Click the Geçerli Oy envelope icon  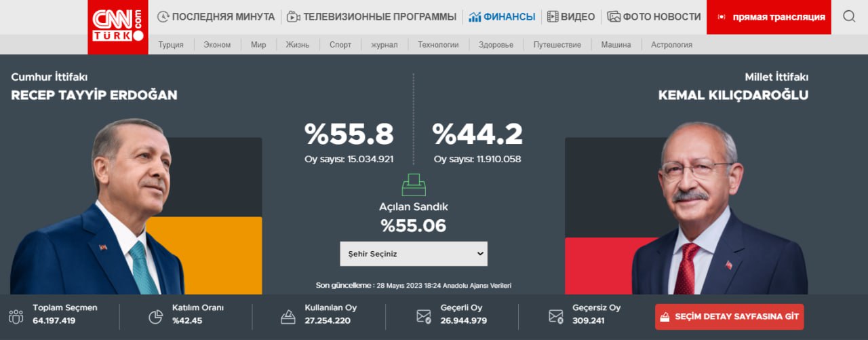[424, 316]
